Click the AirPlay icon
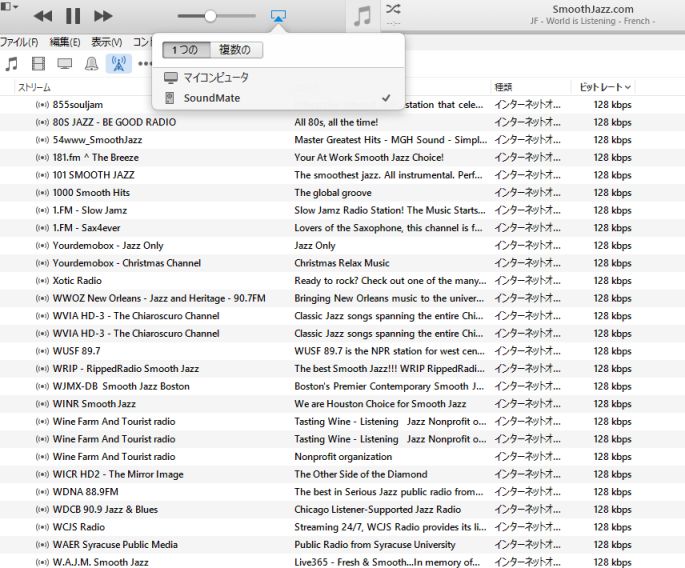The height and width of the screenshot is (568, 685). pos(279,16)
